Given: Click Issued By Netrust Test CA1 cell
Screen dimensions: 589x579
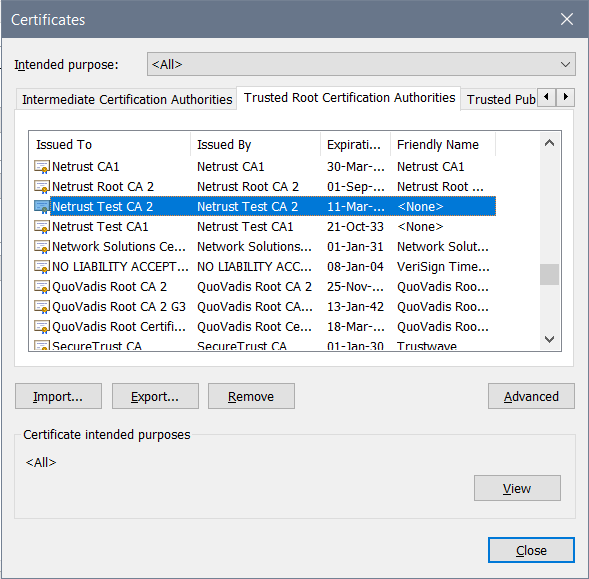Looking at the screenshot, I should coord(245,227).
